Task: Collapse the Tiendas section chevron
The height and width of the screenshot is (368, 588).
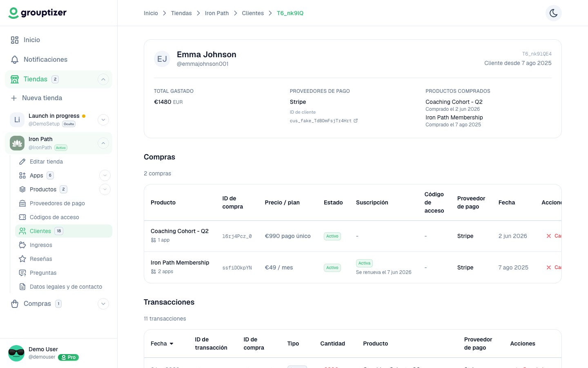Action: click(x=103, y=79)
